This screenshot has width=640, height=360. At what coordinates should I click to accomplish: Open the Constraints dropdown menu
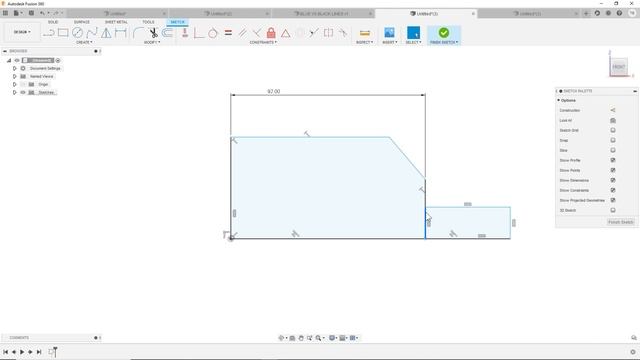coord(263,42)
